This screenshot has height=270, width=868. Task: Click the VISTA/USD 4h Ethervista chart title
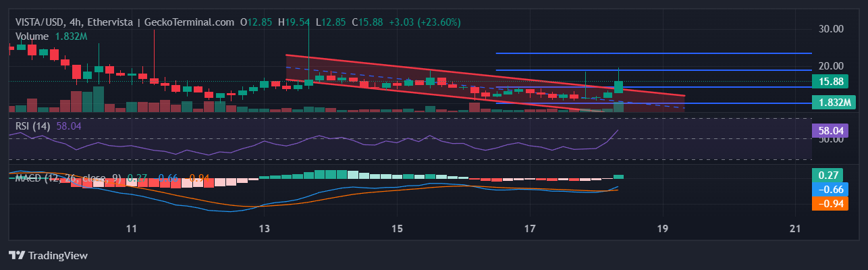click(125, 22)
